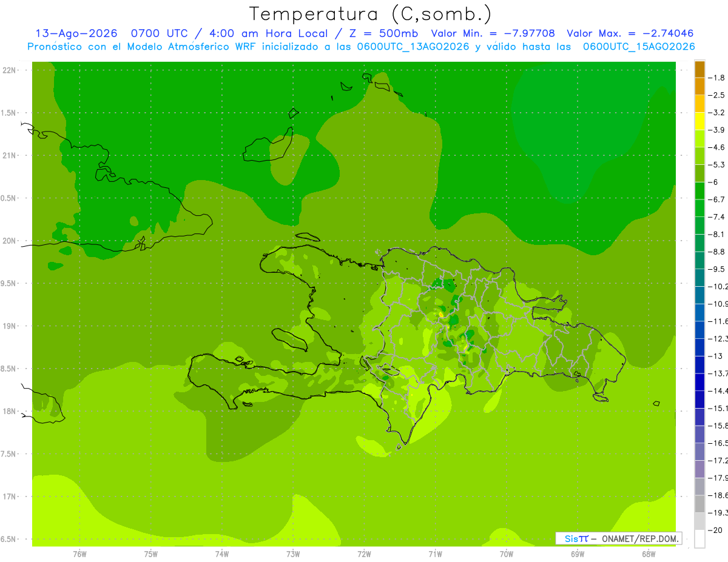This screenshot has height=562, width=728.
Task: Click the "-1.8" colorbar value
Action: point(717,78)
